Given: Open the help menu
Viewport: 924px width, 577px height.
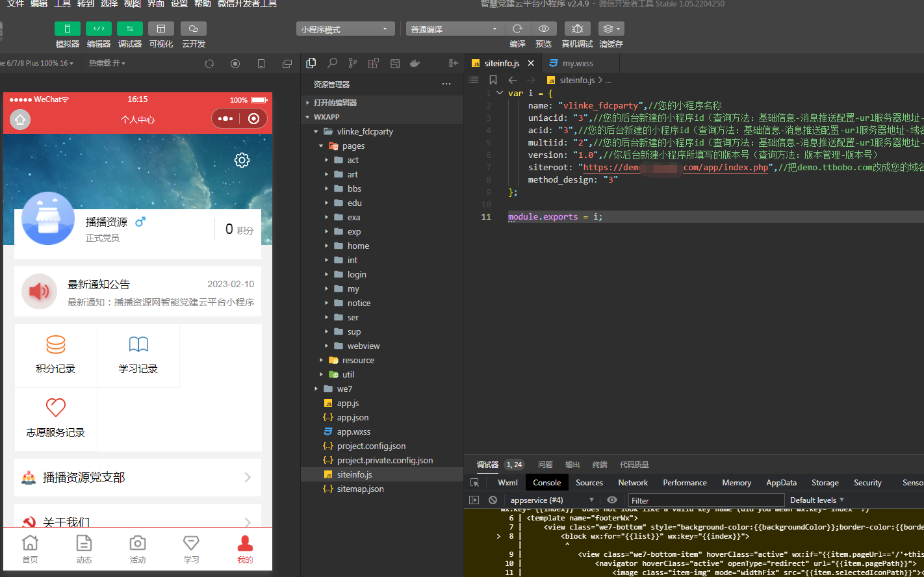Looking at the screenshot, I should point(203,4).
